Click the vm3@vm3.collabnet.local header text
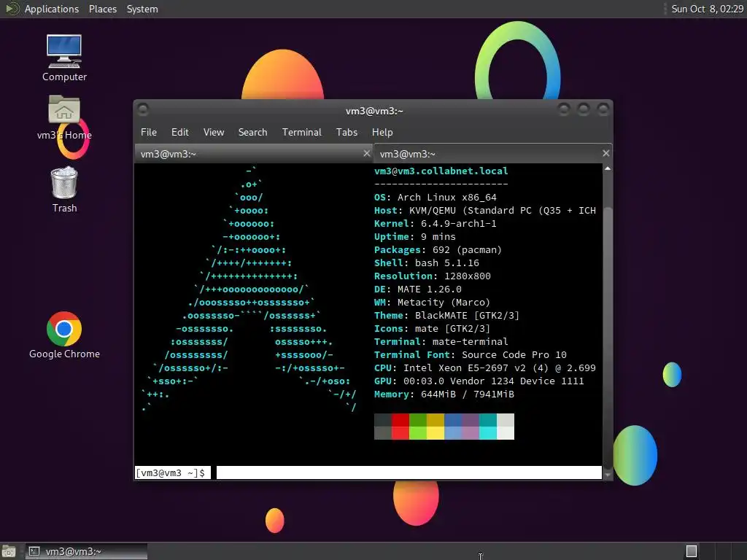 (x=441, y=171)
